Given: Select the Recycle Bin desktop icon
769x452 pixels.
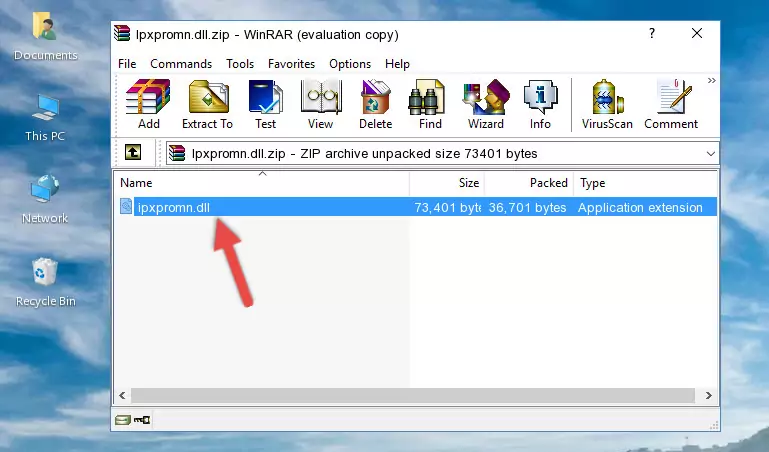Looking at the screenshot, I should 45,282.
